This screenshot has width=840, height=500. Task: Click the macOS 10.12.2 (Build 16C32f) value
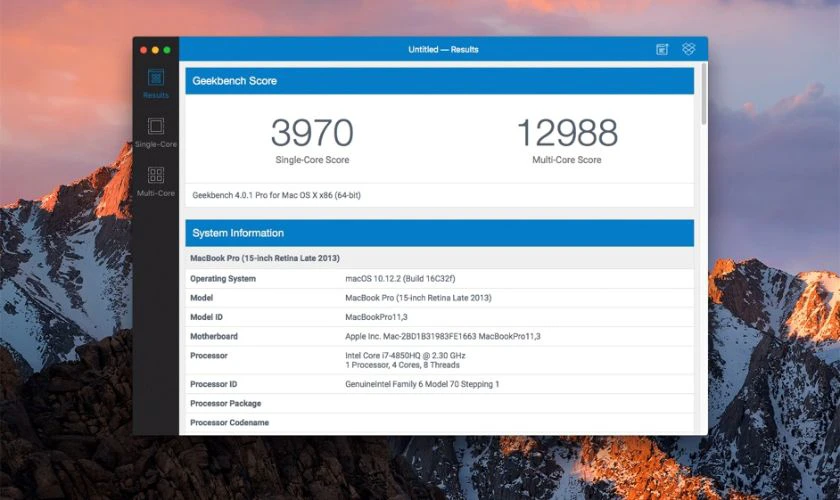400,279
